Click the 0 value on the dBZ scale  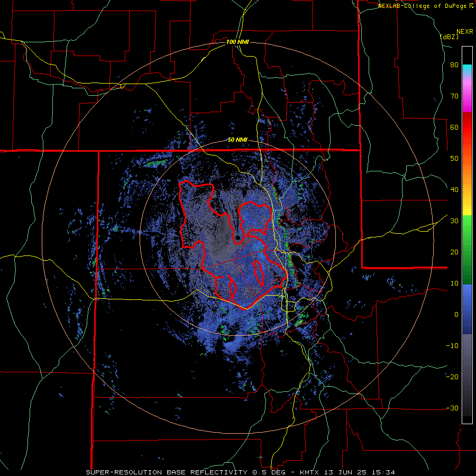pos(456,315)
